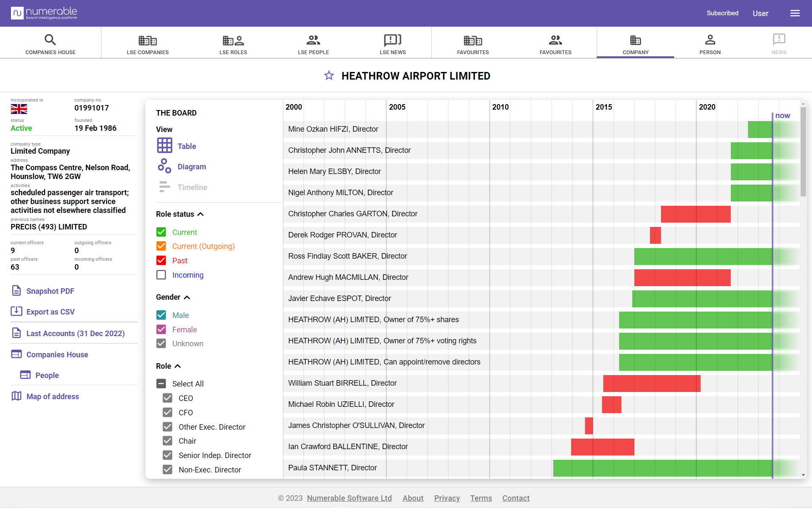Click the Favourites people icon
The width and height of the screenshot is (812, 508).
(x=555, y=40)
